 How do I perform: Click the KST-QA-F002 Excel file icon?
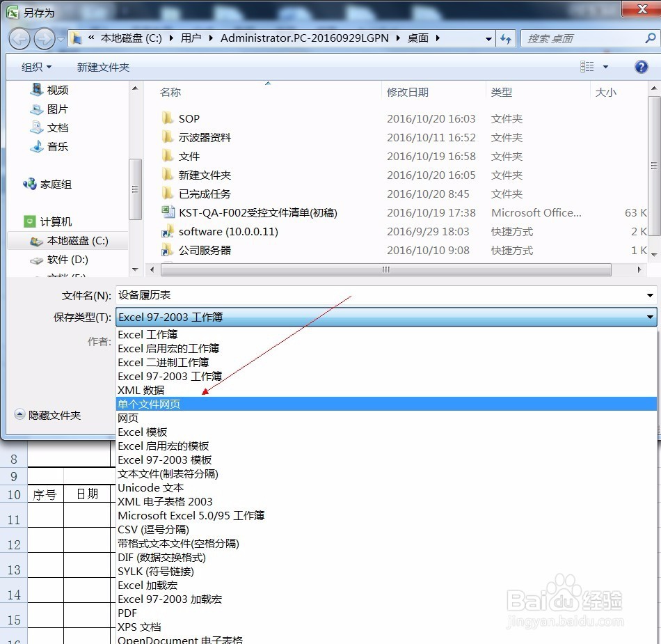point(168,212)
